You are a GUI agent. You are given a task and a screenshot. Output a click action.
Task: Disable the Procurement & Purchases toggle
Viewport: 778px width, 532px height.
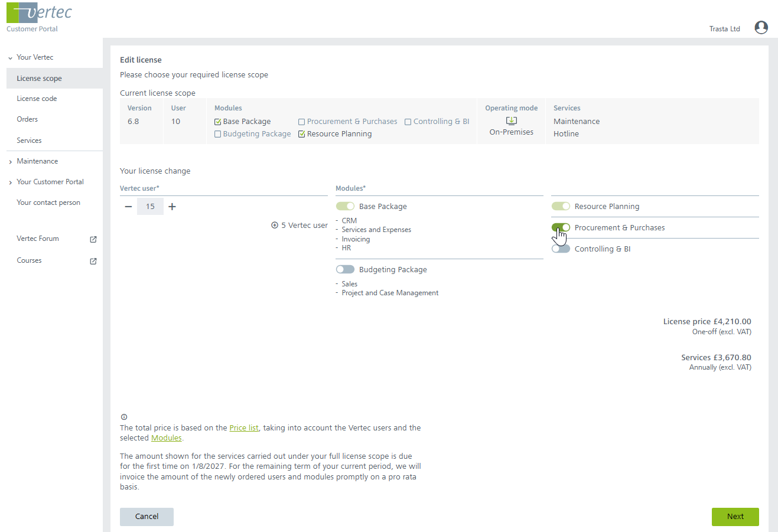(561, 228)
